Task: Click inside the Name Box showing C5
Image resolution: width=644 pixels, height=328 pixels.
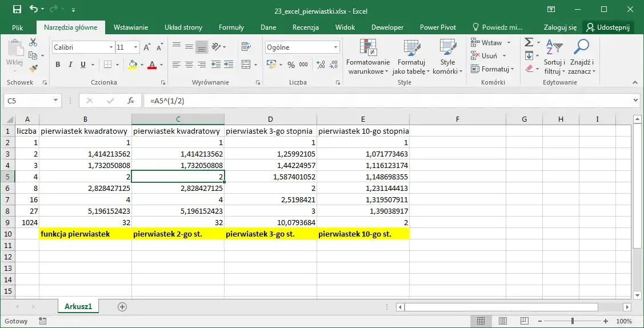Action: click(27, 101)
